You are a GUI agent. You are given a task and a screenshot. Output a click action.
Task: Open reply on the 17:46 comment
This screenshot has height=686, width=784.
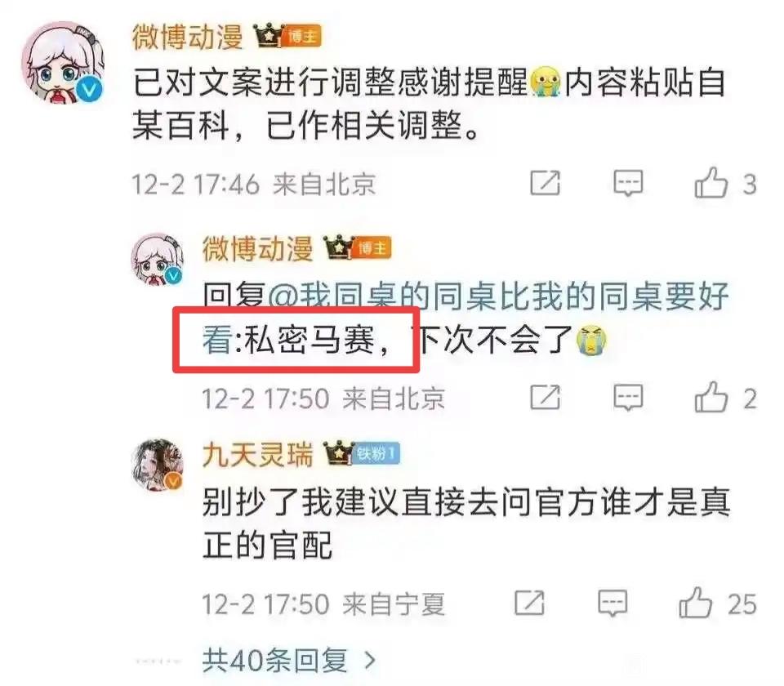click(628, 183)
